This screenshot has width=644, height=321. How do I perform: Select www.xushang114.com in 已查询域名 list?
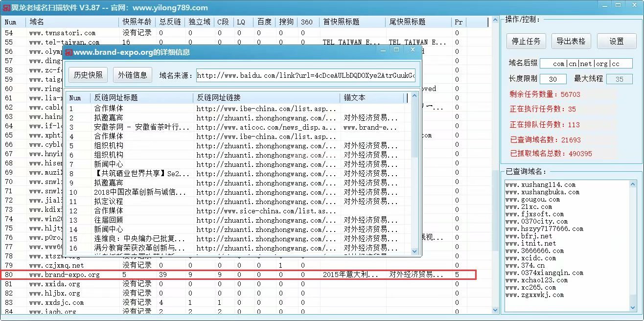pyautogui.click(x=540, y=185)
